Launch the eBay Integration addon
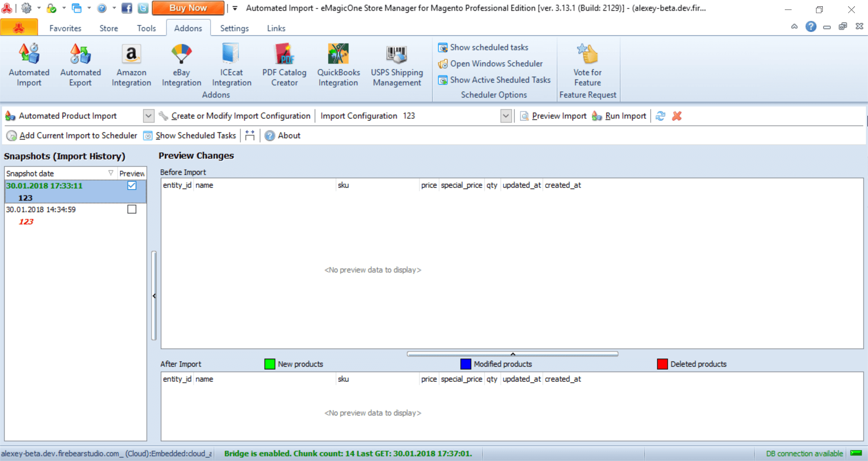 point(181,65)
